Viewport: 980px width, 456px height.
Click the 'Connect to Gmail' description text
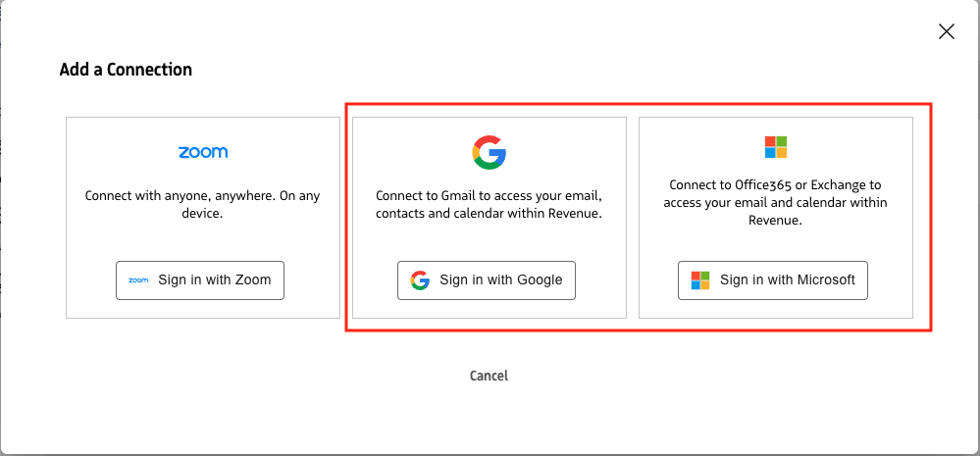(x=489, y=205)
